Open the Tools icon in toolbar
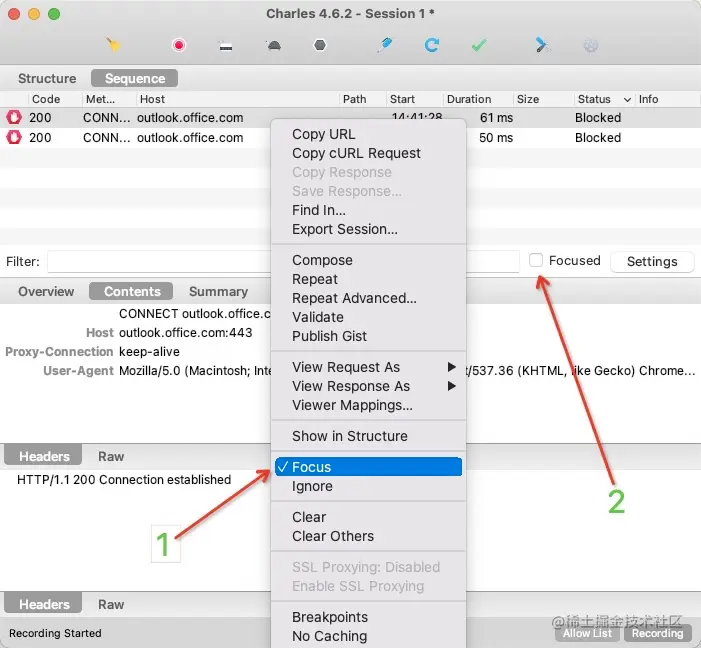701x648 pixels. point(542,45)
